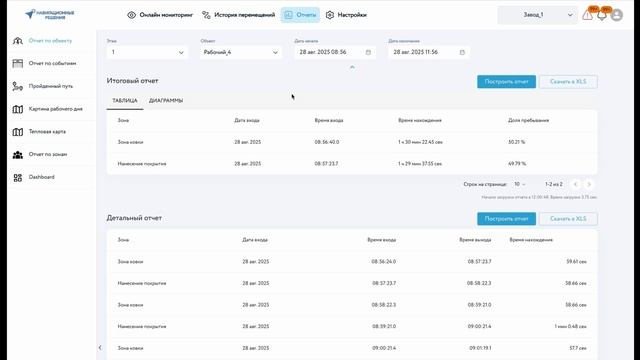Viewport: 640px width, 360px height.
Task: Open История перемещений route icon
Action: pyautogui.click(x=207, y=15)
